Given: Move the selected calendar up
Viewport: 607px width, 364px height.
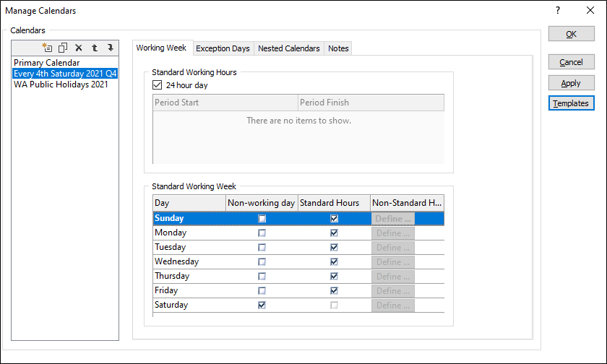Looking at the screenshot, I should (x=95, y=48).
